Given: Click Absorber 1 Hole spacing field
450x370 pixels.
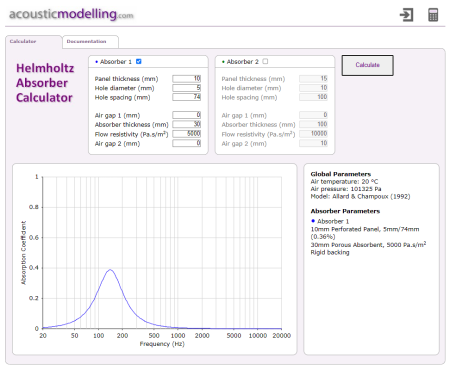Looking at the screenshot, I should 187,97.
